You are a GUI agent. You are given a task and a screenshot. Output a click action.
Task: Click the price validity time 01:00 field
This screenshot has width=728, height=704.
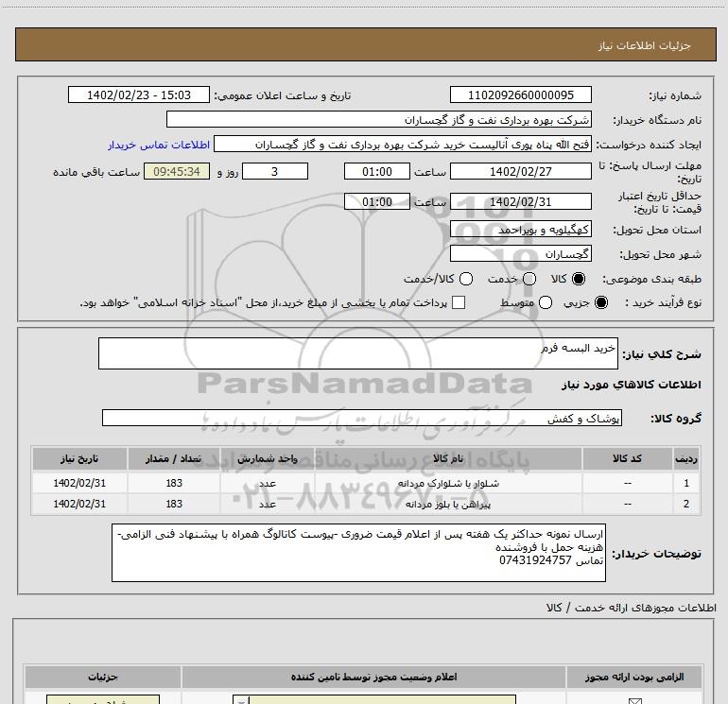pyautogui.click(x=377, y=202)
